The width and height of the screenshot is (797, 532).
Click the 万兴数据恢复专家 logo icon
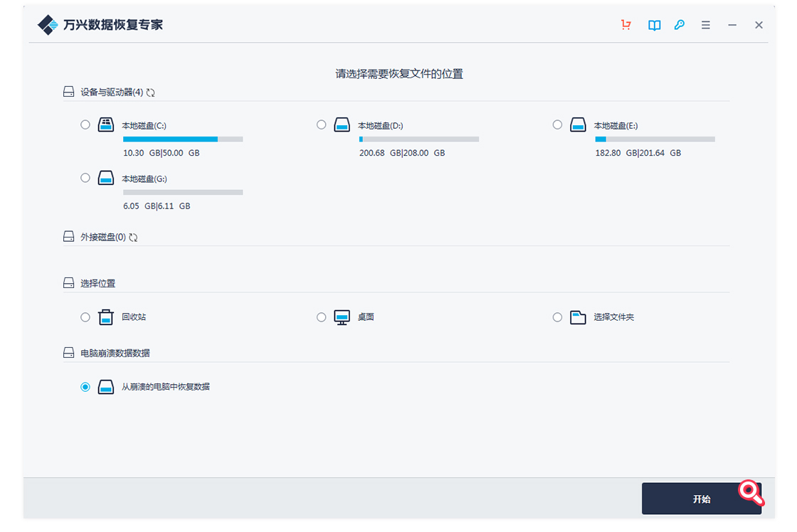pyautogui.click(x=48, y=24)
